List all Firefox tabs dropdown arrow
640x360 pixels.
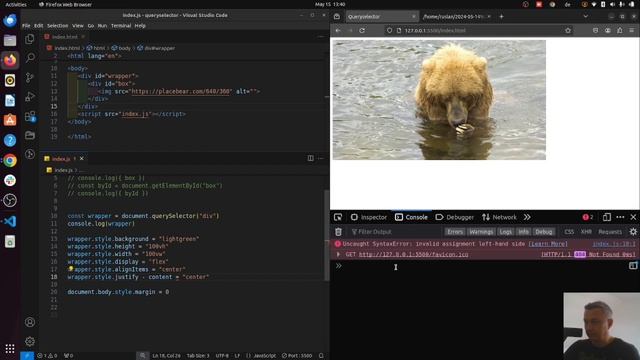pos(585,17)
